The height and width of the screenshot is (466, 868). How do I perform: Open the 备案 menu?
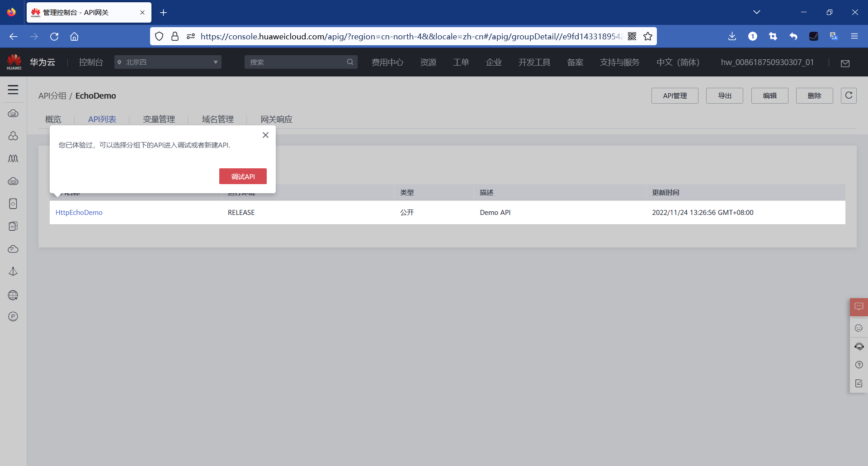click(575, 62)
